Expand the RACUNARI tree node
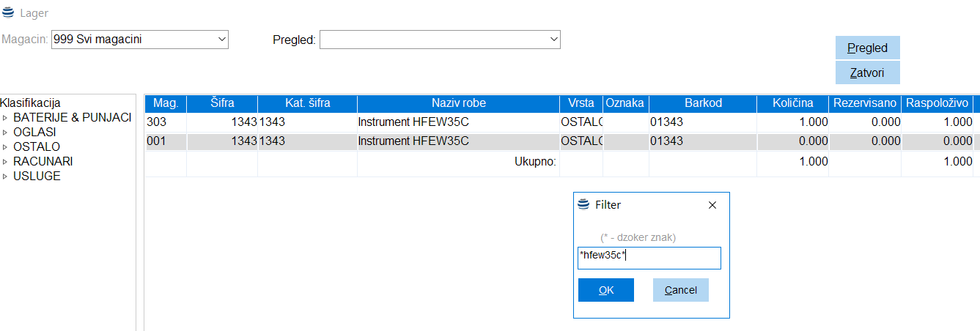The width and height of the screenshot is (980, 331). click(6, 162)
